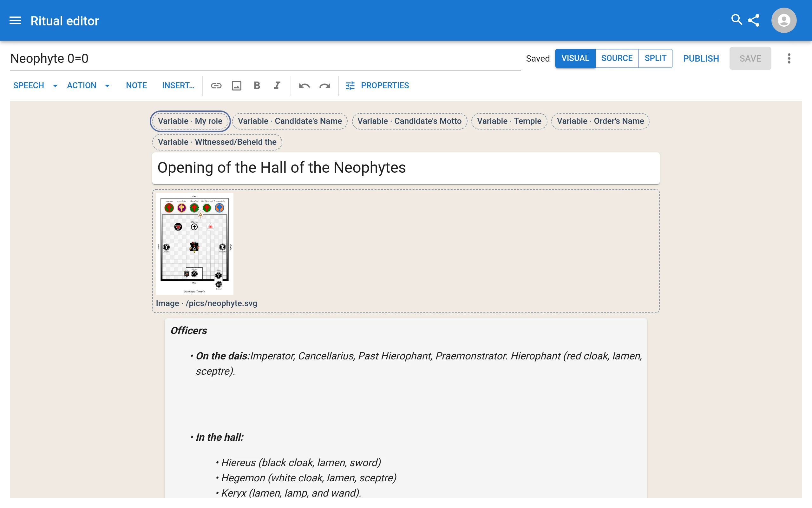Switch to SPLIT editor mode
This screenshot has width=812, height=508.
(x=655, y=58)
